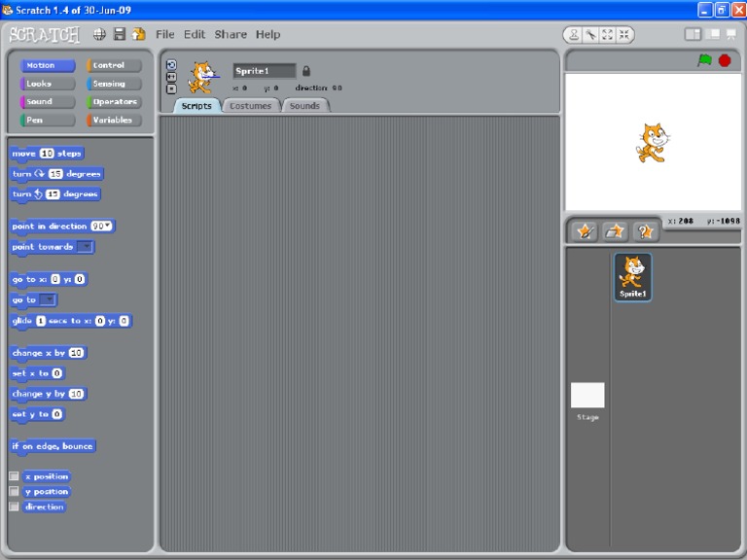Viewport: 747px width, 560px height.
Task: Enable the y position checkbox
Action: tap(14, 491)
